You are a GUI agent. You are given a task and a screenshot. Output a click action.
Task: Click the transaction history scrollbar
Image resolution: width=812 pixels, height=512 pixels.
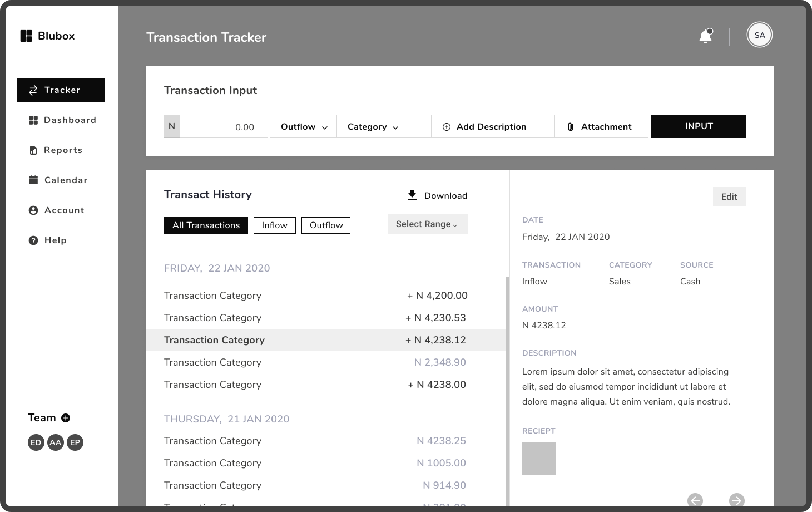click(x=507, y=390)
